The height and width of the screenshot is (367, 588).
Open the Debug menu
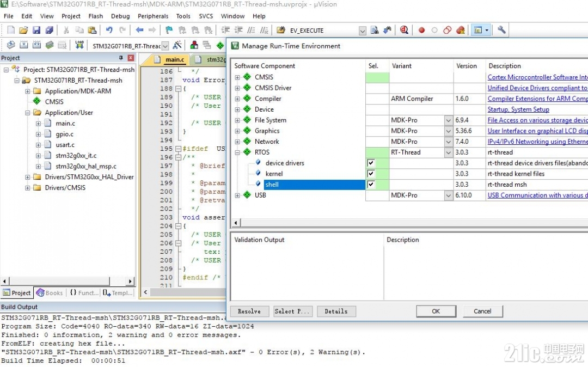coord(120,16)
